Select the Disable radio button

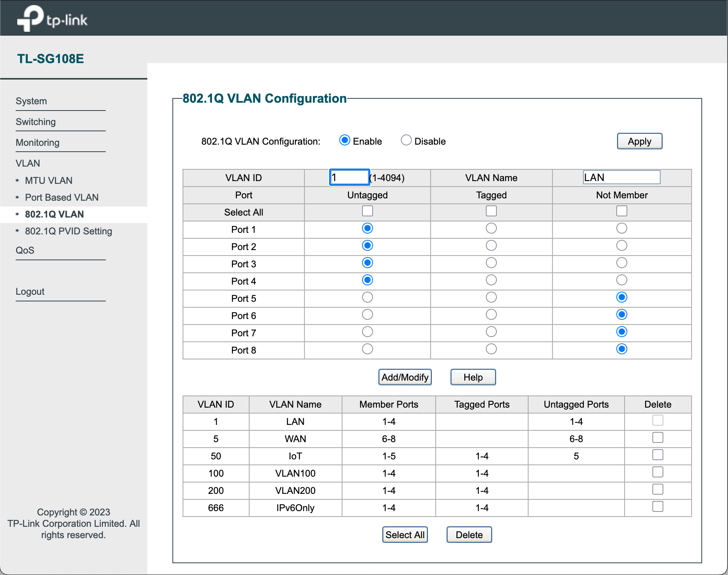point(406,140)
